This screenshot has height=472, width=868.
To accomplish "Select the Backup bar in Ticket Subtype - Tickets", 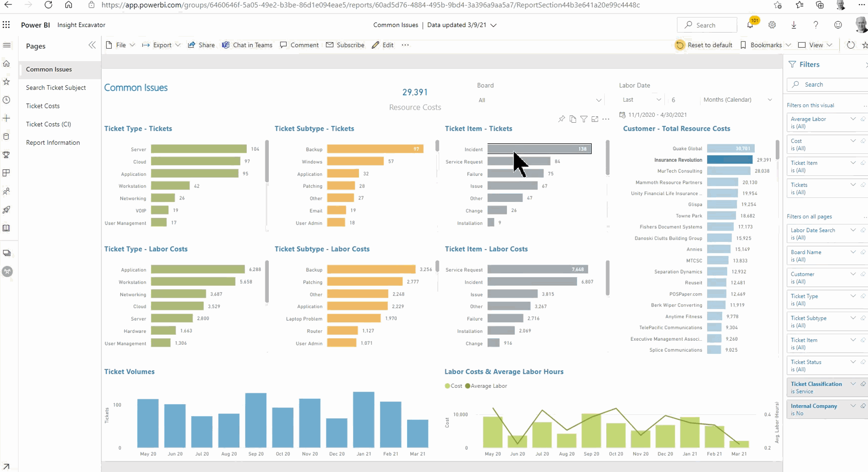I will (x=375, y=149).
